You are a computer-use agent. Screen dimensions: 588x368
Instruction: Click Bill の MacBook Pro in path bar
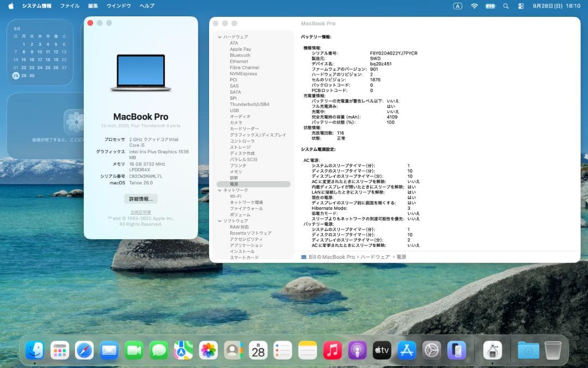tap(332, 257)
